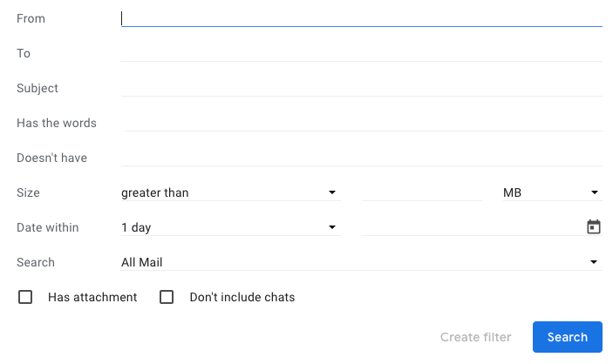Screen dimensions: 613x364
Task: Click the Has attachment label text
Action: (92, 297)
